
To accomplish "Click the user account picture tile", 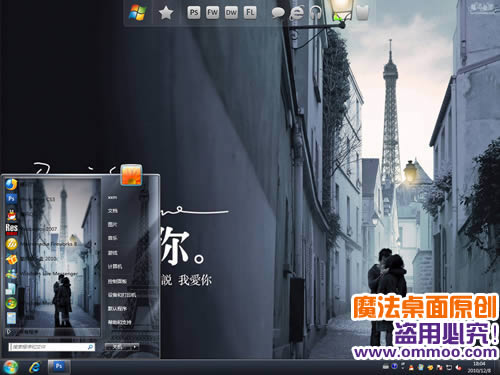I will click(x=131, y=174).
